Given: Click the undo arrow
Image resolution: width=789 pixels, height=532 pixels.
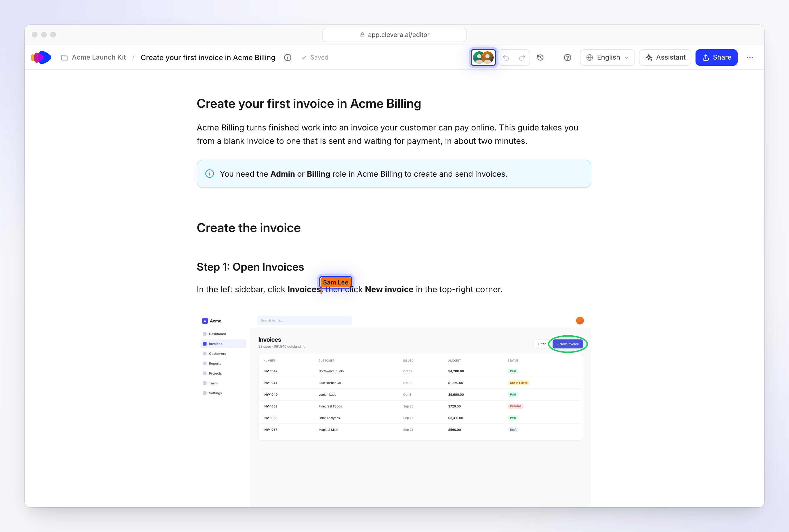Looking at the screenshot, I should click(506, 57).
